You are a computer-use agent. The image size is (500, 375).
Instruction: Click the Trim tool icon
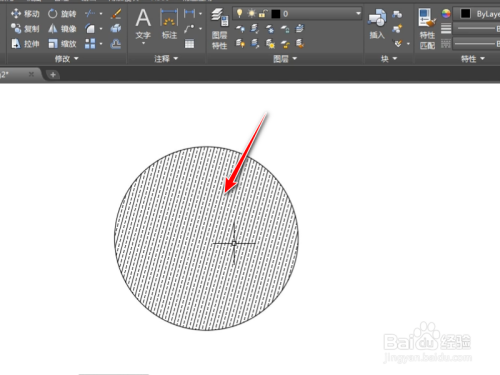90,14
